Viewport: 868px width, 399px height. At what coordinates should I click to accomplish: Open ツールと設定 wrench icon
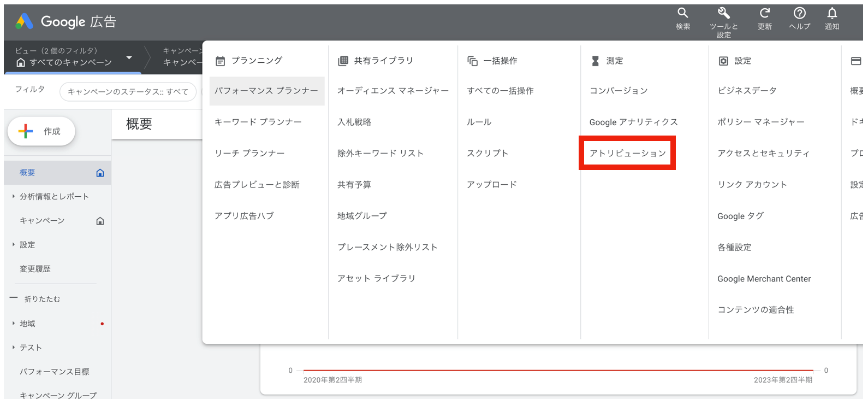724,13
